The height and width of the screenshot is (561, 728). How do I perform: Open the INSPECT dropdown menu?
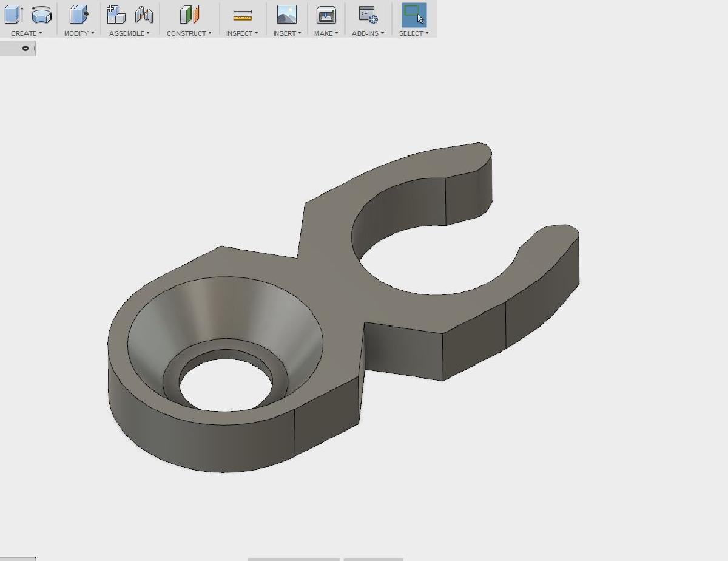click(x=242, y=33)
